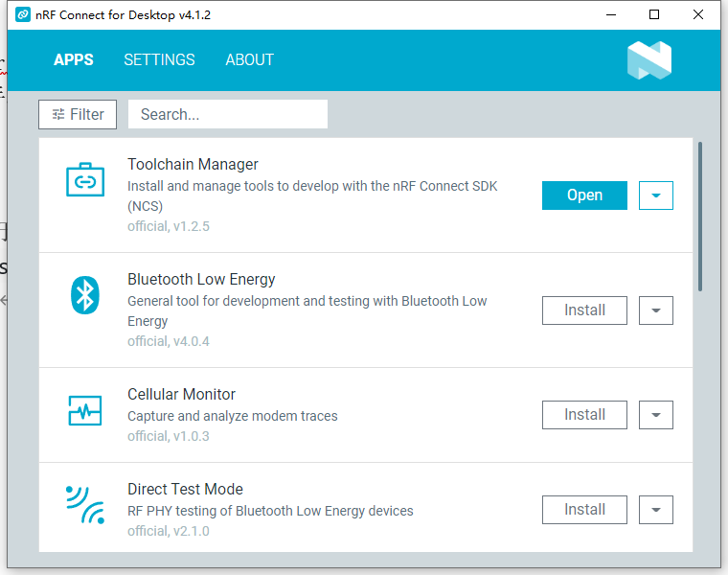Expand dropdown for Cellular Monitor

tap(655, 415)
